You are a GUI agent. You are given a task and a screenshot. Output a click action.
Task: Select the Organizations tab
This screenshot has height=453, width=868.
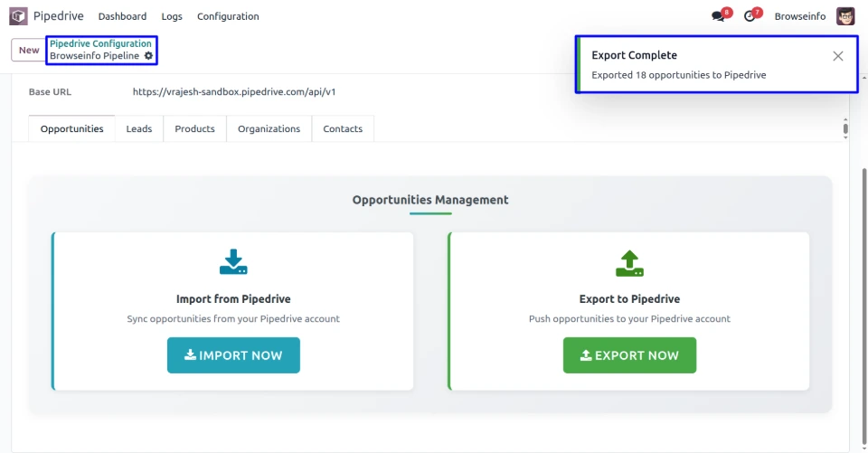[x=269, y=129]
